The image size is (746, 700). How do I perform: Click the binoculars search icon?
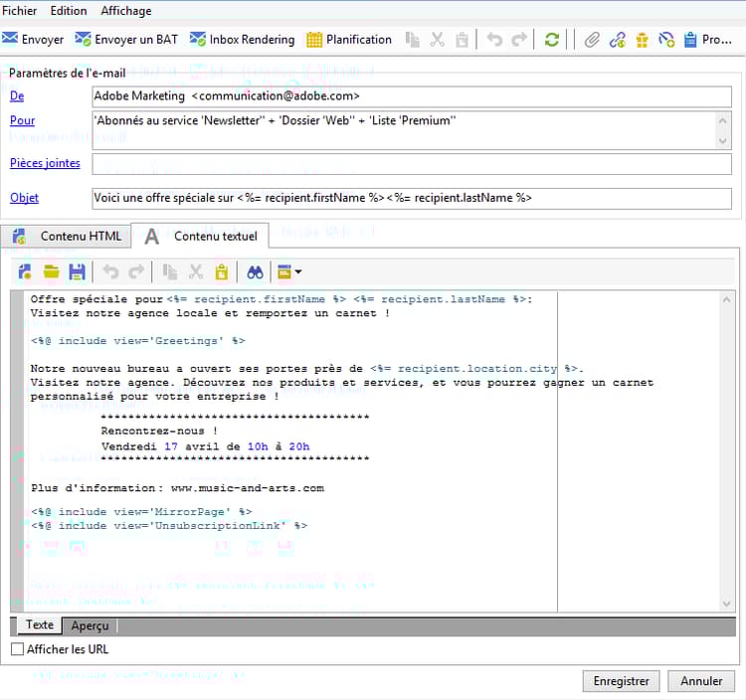click(x=255, y=271)
